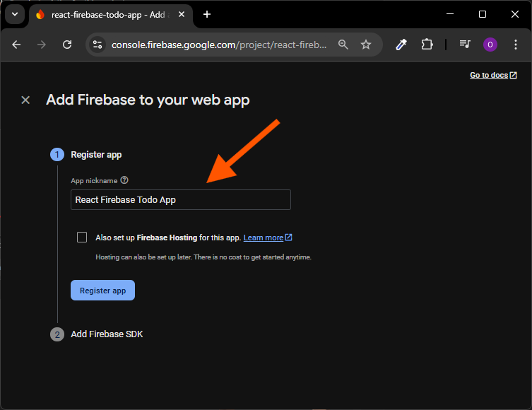This screenshot has width=532, height=410.
Task: Open the Extensions puzzle menu
Action: (427, 45)
